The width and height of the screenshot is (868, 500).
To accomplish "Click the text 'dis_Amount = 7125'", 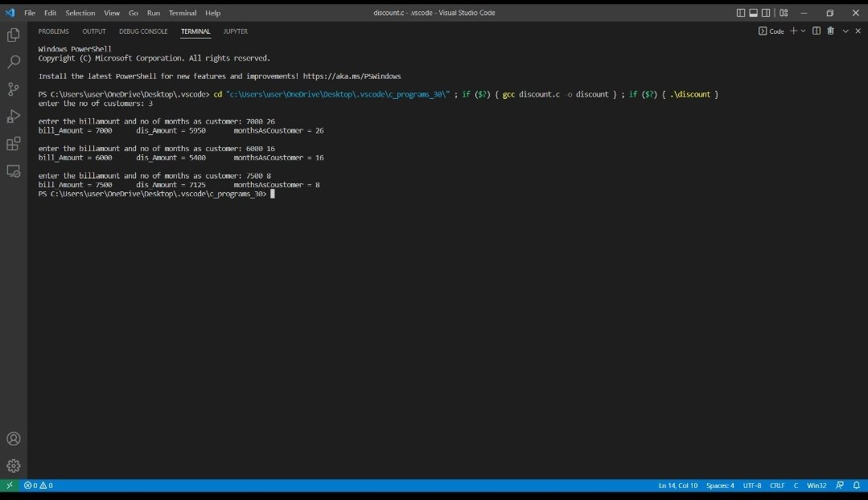I will tap(171, 185).
